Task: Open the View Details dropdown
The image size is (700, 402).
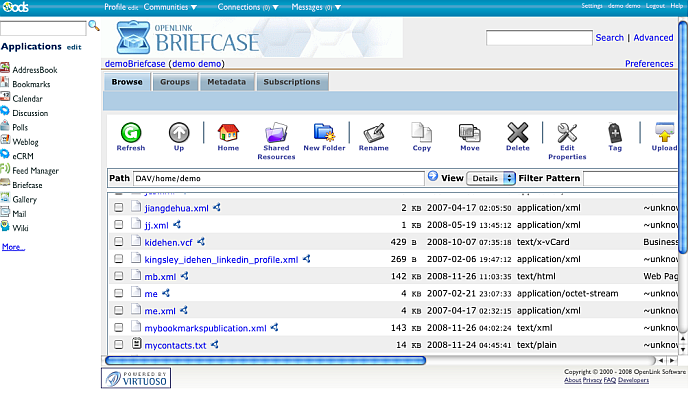Action: click(491, 178)
